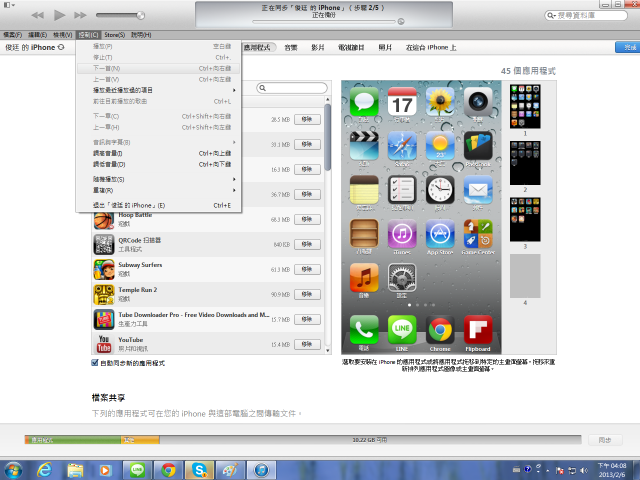Open the Store(S) menu
The width and height of the screenshot is (640, 480).
click(x=114, y=35)
